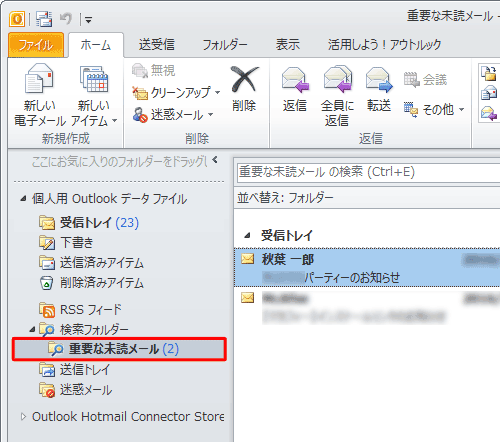Open the ファイル tab
Viewport: 500px width, 442px height.
36,45
